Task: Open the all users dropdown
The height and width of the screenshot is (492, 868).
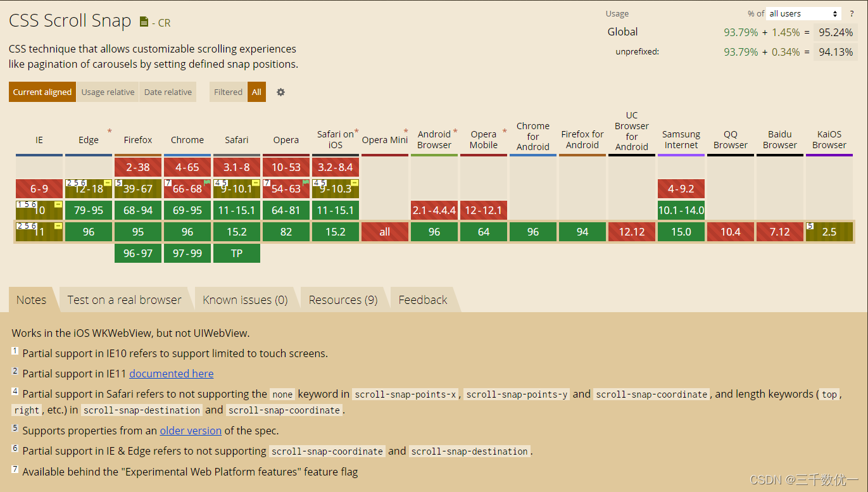Action: 803,13
